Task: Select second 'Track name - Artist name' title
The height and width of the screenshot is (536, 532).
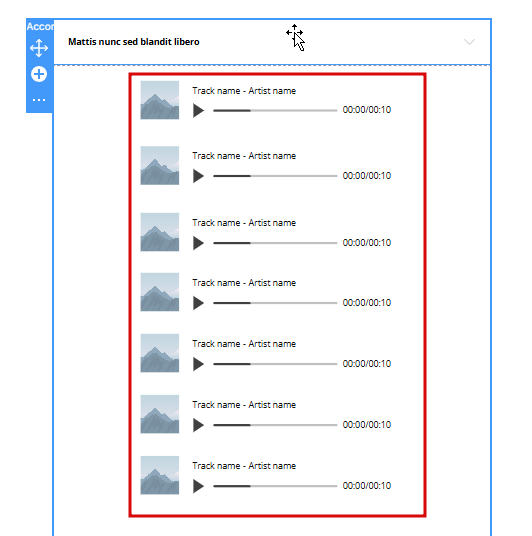Action: click(244, 156)
